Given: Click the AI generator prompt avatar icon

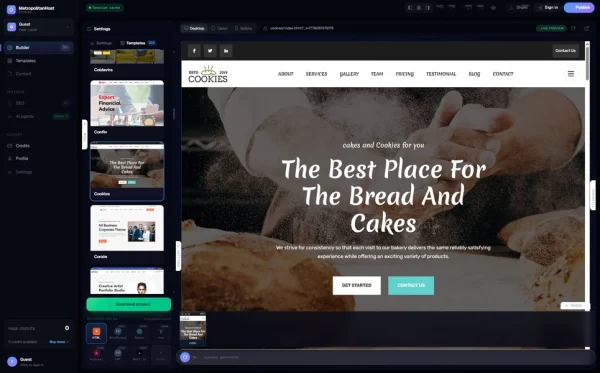Looking at the screenshot, I should pos(185,357).
